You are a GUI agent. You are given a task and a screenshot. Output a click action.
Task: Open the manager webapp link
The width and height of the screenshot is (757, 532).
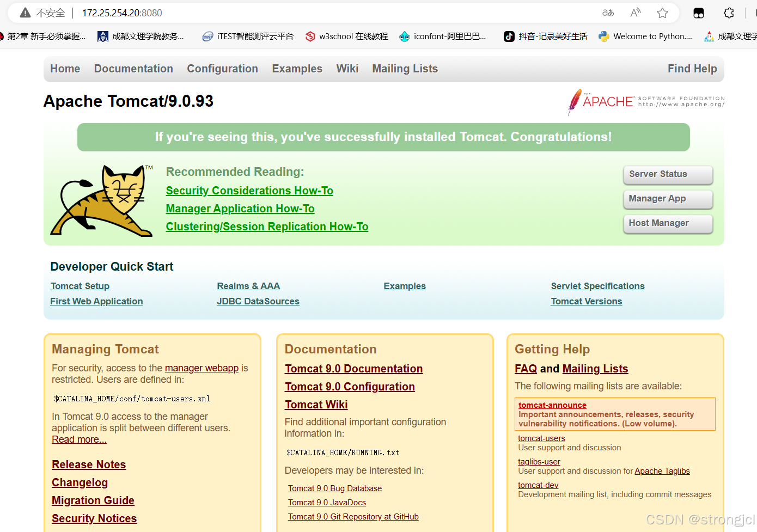point(202,368)
